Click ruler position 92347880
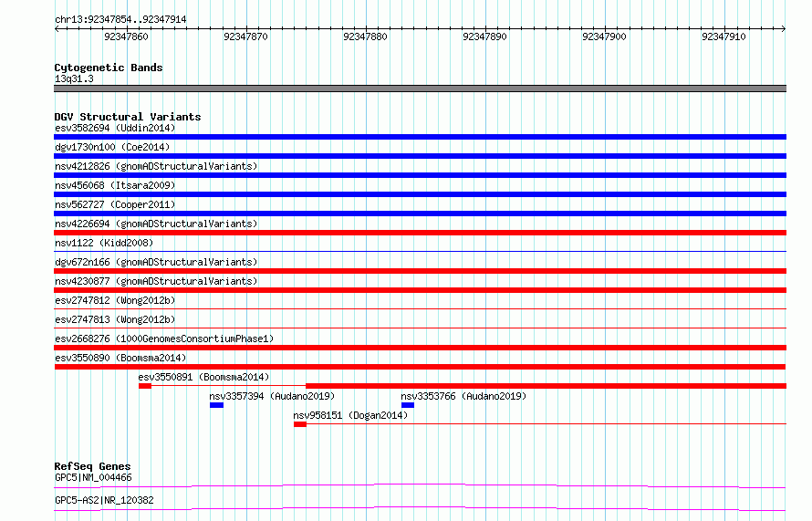This screenshot has height=521, width=812. click(x=365, y=36)
